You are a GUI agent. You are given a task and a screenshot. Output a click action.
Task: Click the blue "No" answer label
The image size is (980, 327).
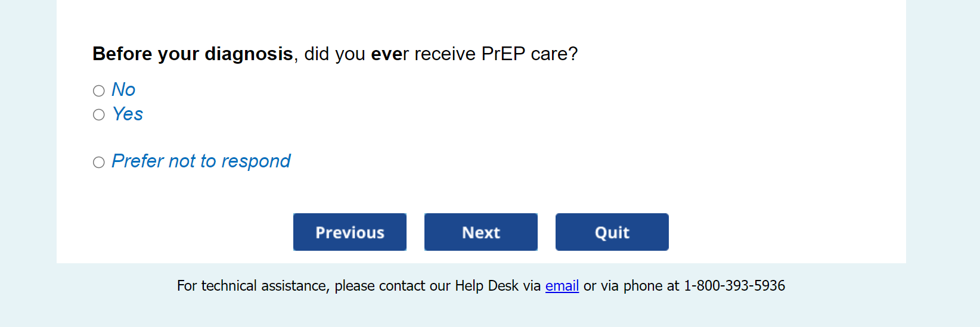[x=123, y=89]
